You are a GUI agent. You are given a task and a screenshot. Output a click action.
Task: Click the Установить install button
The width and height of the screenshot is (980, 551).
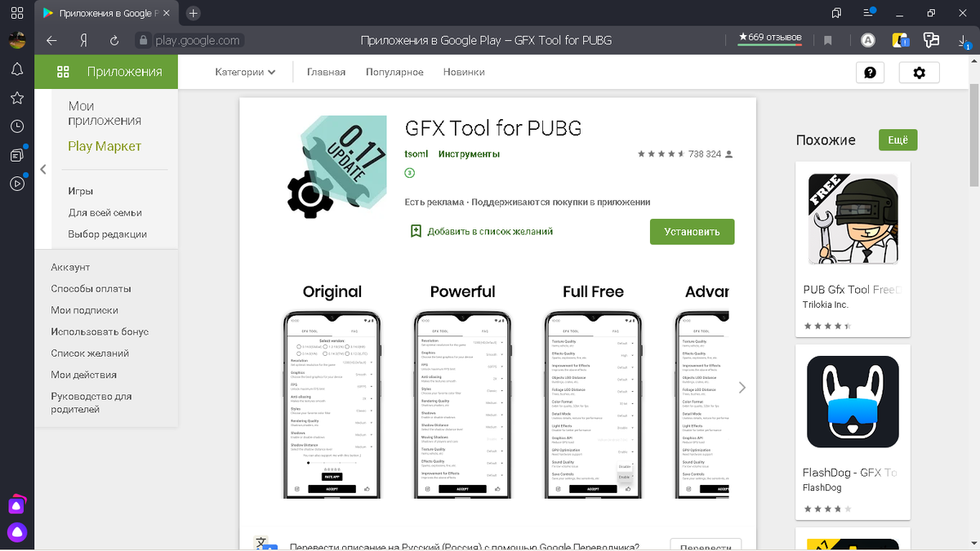click(692, 231)
